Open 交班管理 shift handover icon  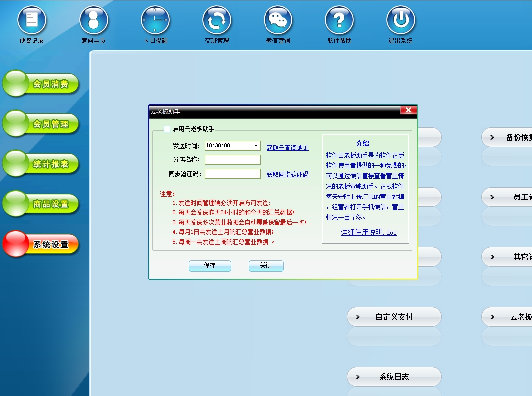(x=217, y=21)
